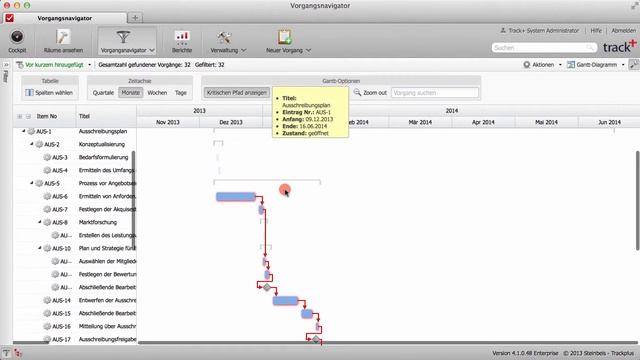
Task: Open the Vorgangsnavigator funnel icon
Action: click(123, 37)
